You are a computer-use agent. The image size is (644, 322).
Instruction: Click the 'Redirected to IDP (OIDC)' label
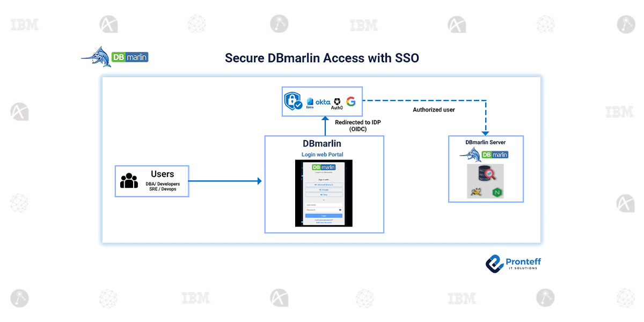[x=357, y=126]
